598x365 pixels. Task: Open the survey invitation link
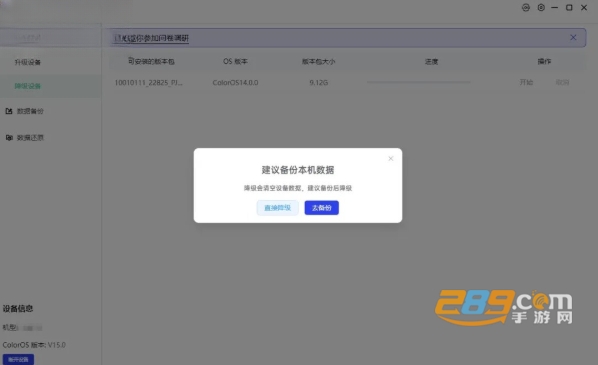[151, 38]
